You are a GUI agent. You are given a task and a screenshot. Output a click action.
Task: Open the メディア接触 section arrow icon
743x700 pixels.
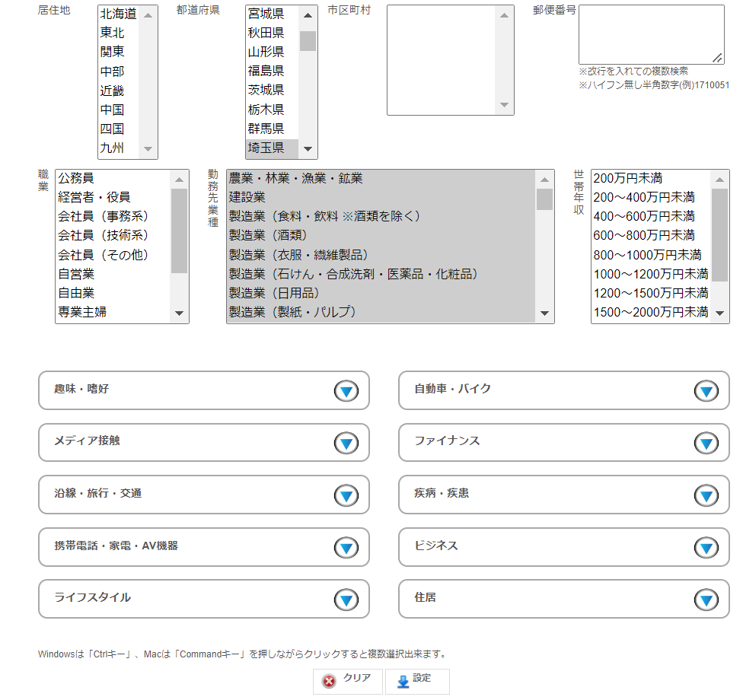tap(346, 443)
